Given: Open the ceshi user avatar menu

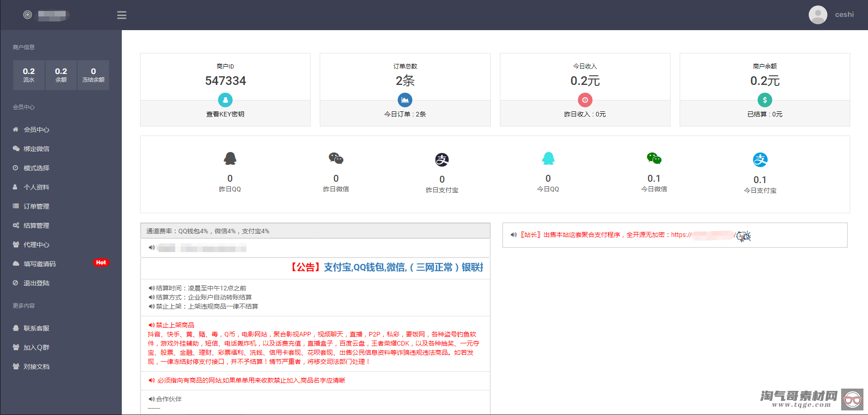Looking at the screenshot, I should point(817,15).
